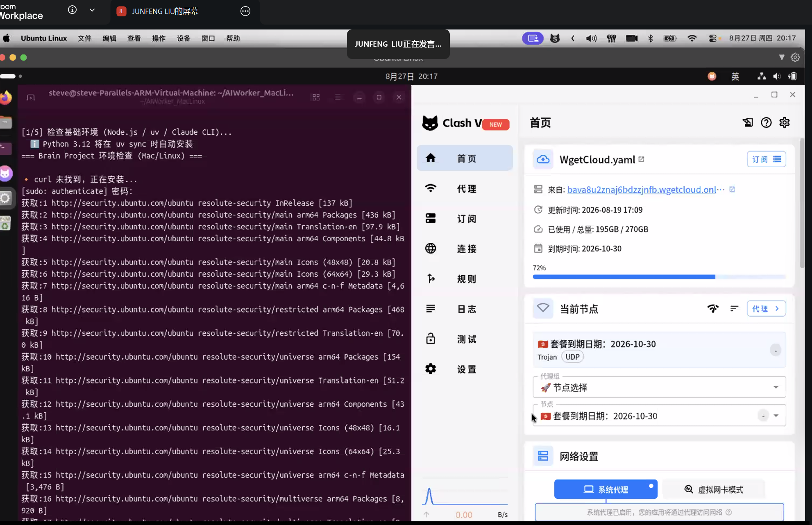Click the Clash cat icon in the Ubuntu dock

point(5,173)
